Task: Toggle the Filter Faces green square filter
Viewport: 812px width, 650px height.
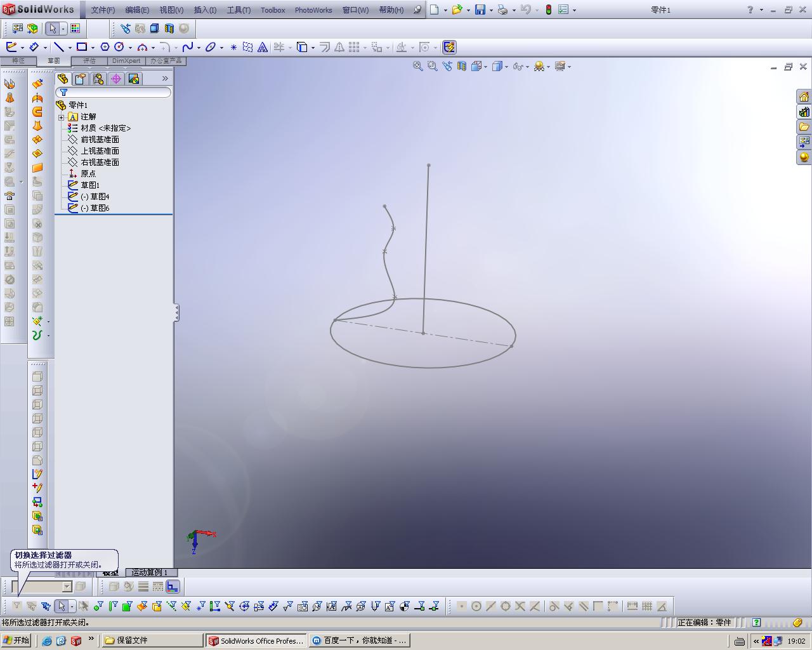Action: [x=127, y=606]
